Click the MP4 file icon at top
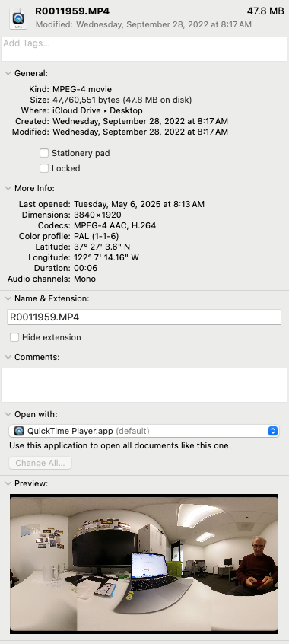This screenshot has width=289, height=644. point(18,18)
